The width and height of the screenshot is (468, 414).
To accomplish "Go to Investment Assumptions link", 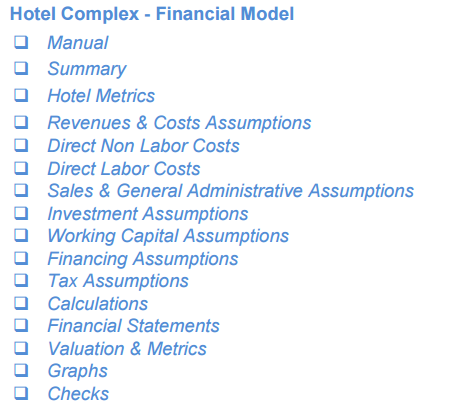I will click(x=148, y=214).
